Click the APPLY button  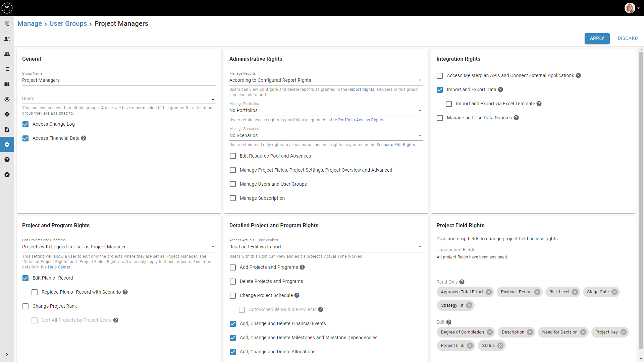[x=597, y=38]
